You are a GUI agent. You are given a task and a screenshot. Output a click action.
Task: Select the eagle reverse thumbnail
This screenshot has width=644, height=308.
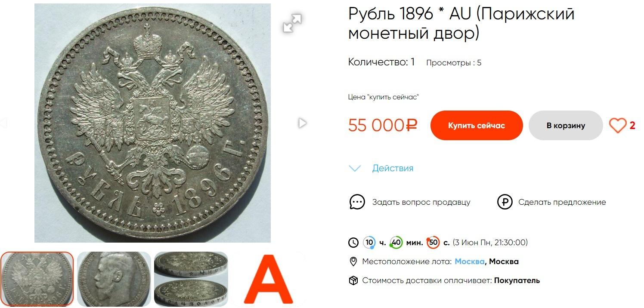pos(37,279)
